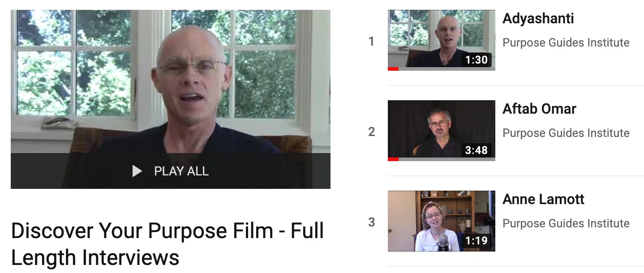Open the Adyashanti video thumbnail

(x=442, y=40)
